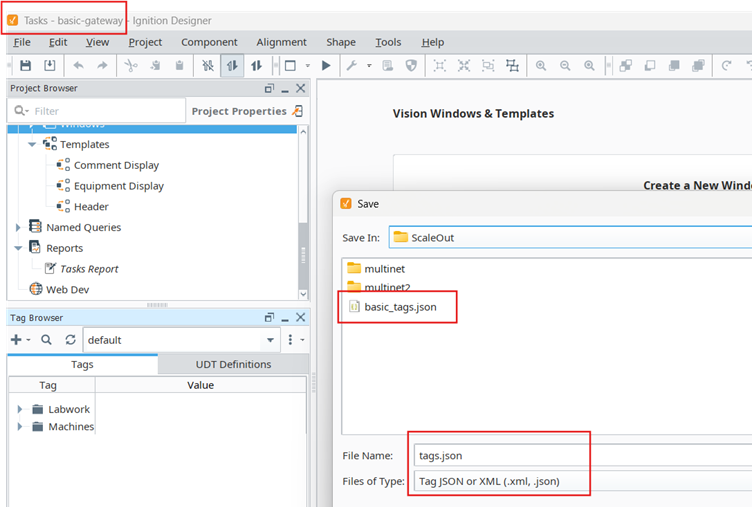Image resolution: width=752 pixels, height=507 pixels.
Task: Click the Tag Browser search icon
Action: [x=47, y=340]
